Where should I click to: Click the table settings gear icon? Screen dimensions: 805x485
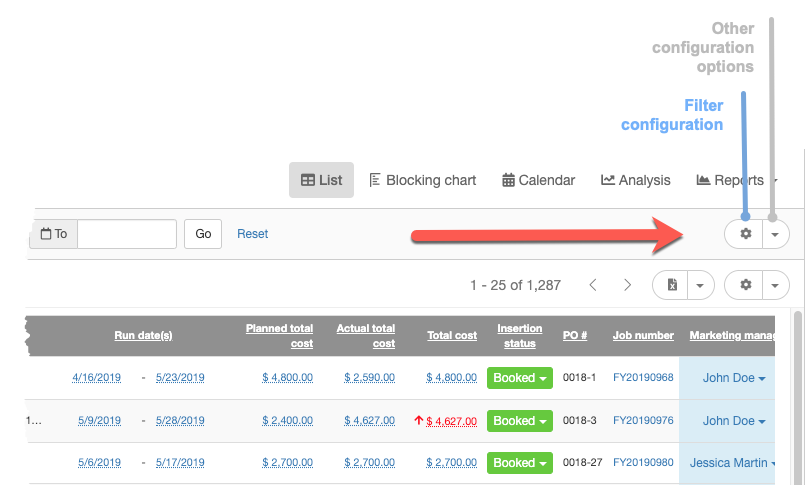tap(744, 285)
